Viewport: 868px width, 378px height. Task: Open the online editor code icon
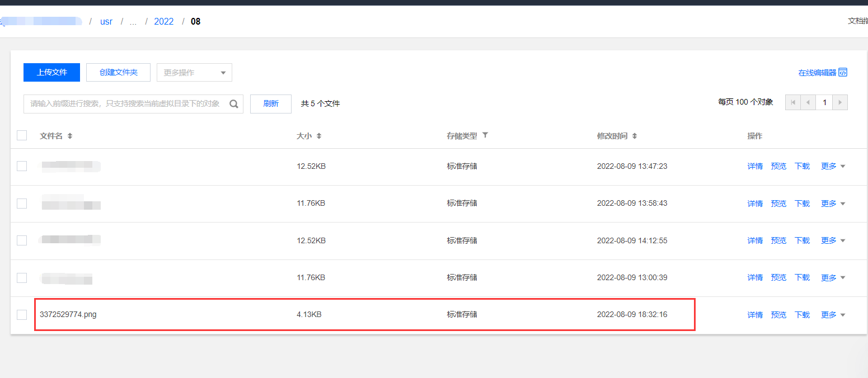click(x=843, y=73)
